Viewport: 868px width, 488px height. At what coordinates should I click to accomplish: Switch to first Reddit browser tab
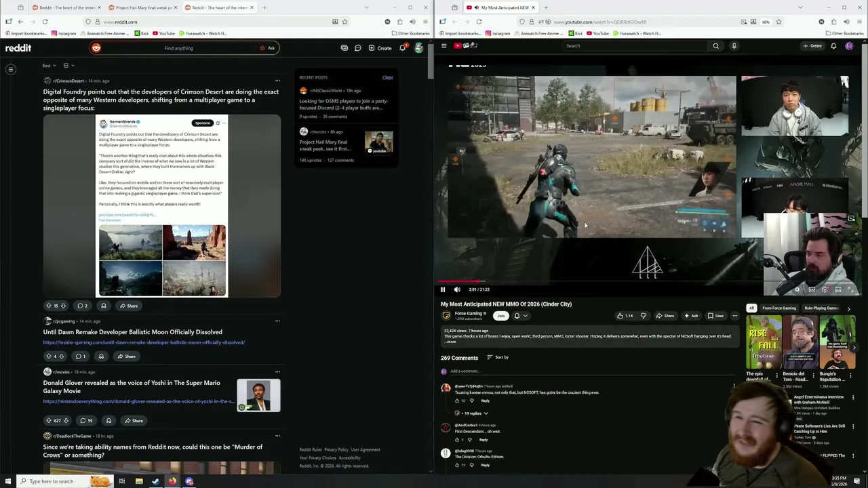(66, 7)
